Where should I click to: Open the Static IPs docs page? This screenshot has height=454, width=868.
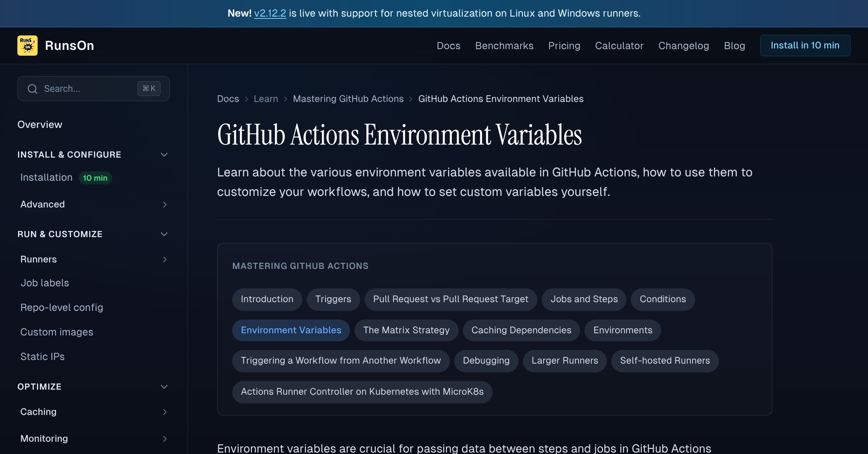[x=43, y=356]
